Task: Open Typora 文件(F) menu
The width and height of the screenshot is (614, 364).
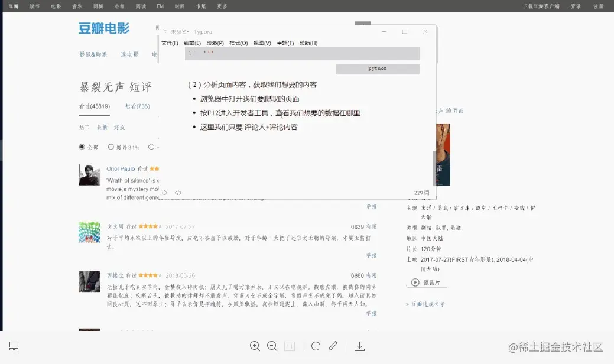Action: [170, 43]
